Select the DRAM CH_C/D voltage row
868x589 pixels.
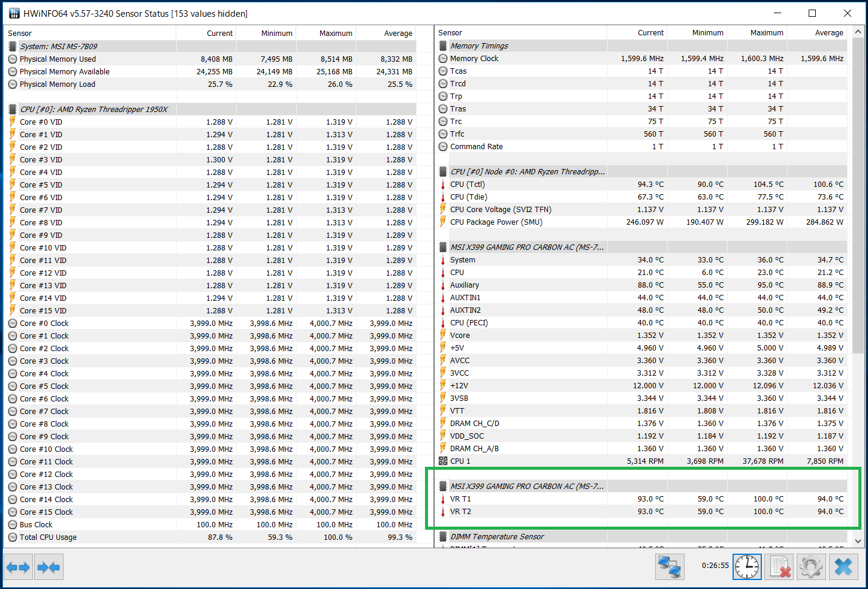[x=641, y=424]
